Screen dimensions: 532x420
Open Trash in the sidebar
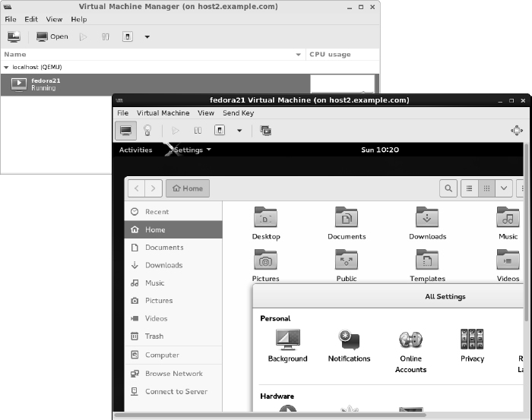pyautogui.click(x=173, y=336)
